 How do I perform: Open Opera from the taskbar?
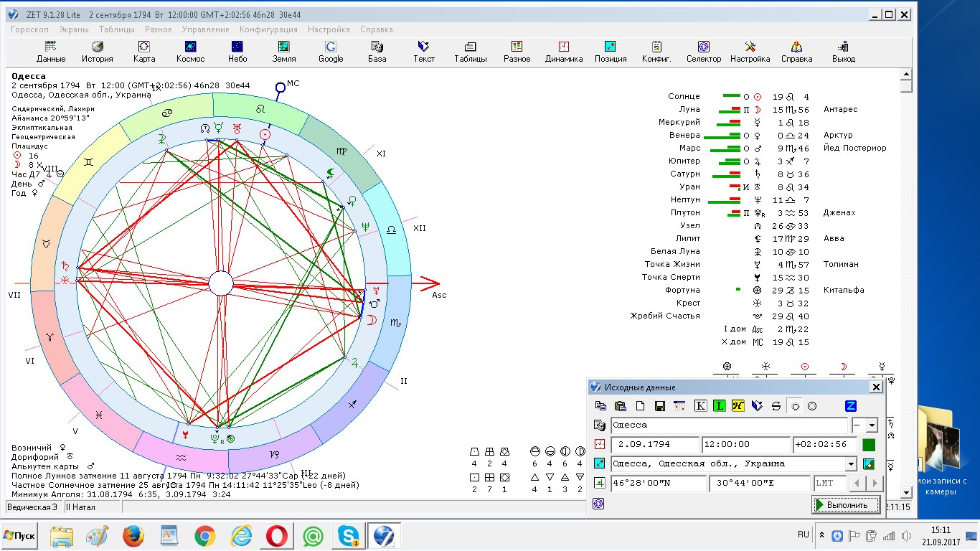click(278, 536)
